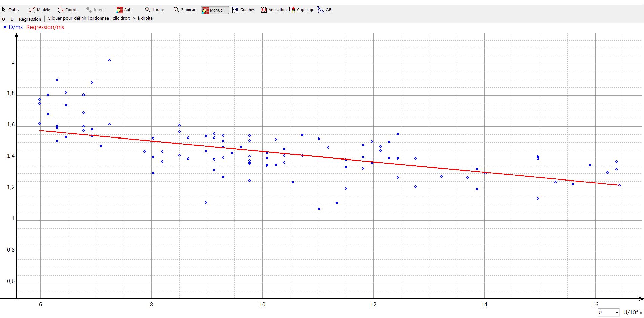Click the Coord. axes settings icon

pos(67,10)
